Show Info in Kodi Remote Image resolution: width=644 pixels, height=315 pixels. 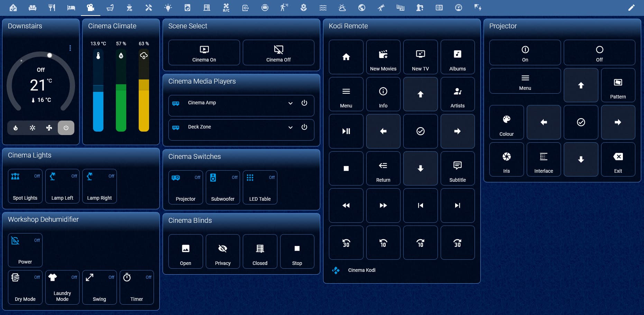click(x=383, y=94)
